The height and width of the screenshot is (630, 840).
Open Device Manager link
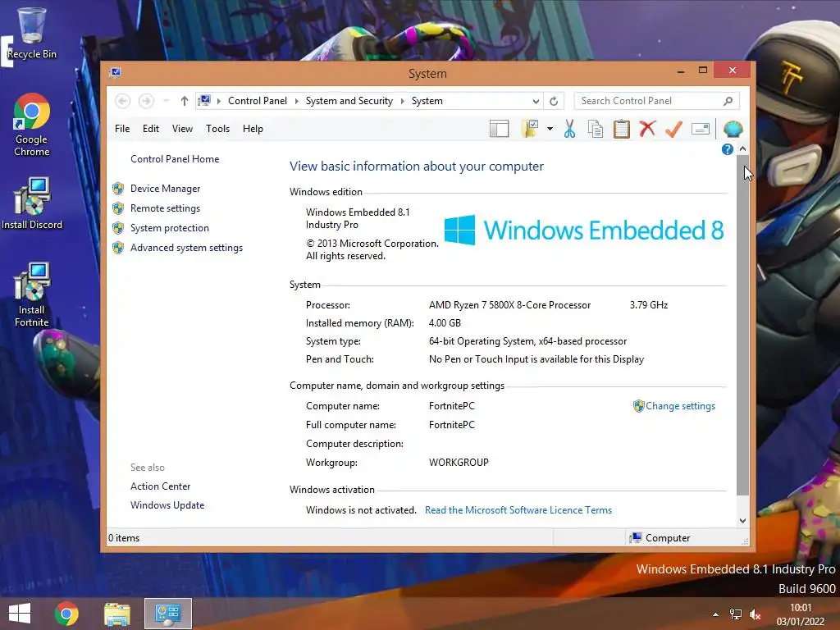[x=165, y=189]
